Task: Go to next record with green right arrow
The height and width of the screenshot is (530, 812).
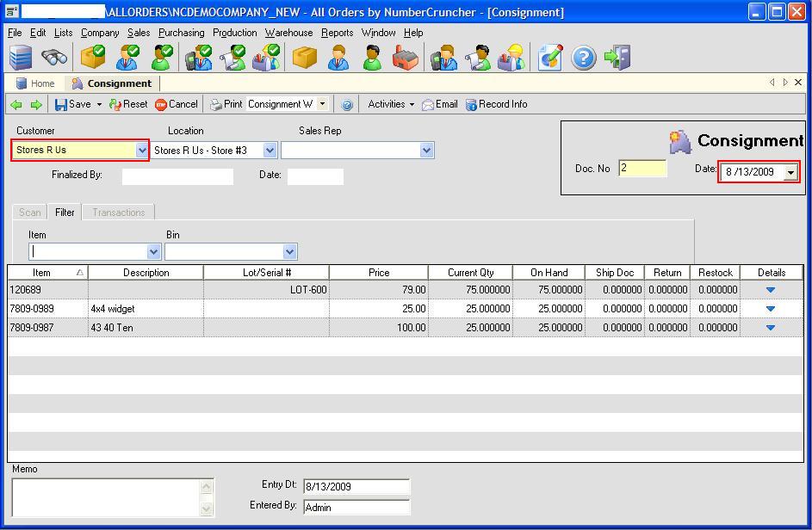Action: 35,105
